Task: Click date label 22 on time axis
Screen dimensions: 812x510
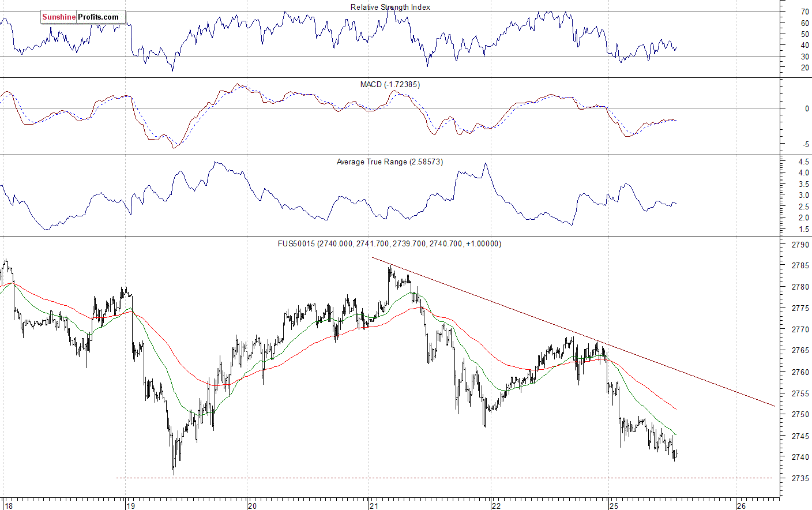Action: coord(496,506)
